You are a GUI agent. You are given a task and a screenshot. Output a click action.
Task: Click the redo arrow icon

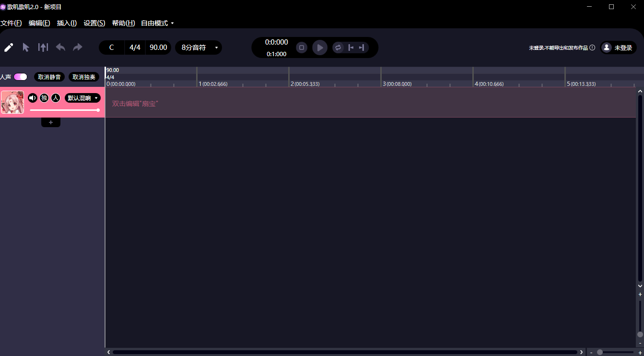(x=78, y=47)
